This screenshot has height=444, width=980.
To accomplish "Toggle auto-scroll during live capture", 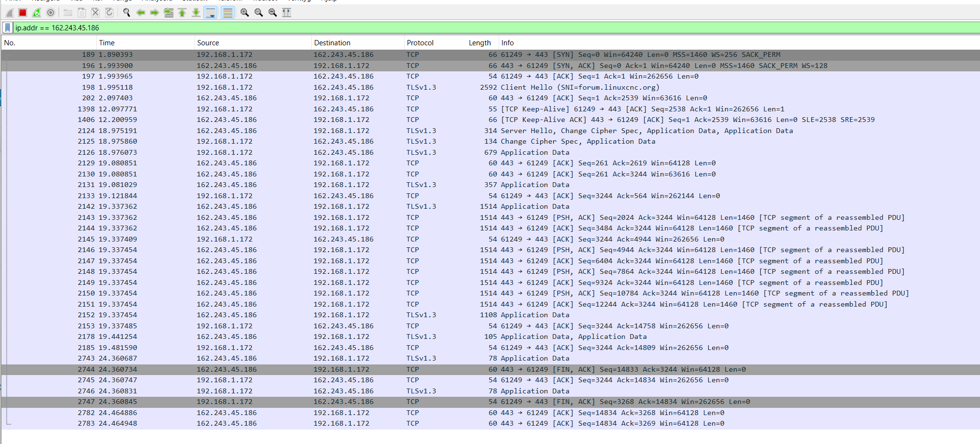I will (211, 13).
